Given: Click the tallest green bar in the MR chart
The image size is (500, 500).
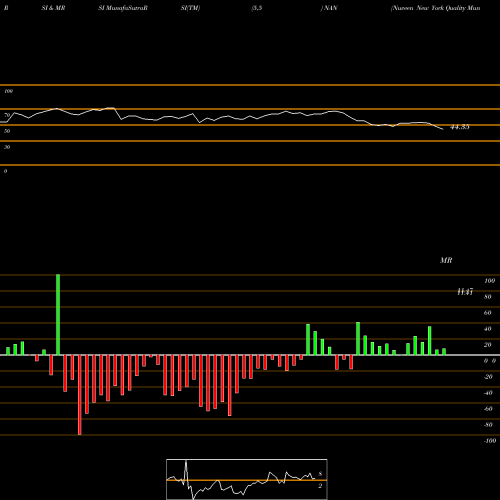Looking at the screenshot, I should coord(58,315).
